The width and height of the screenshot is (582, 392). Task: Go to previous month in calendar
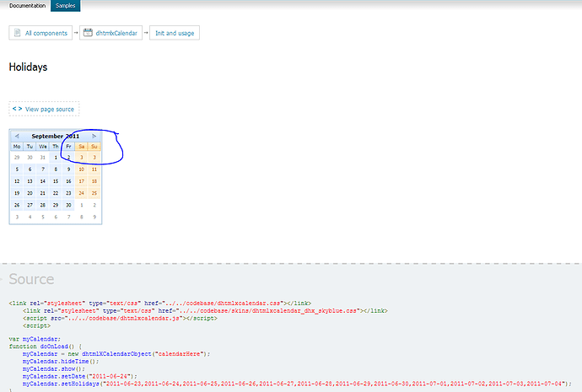[x=17, y=136]
